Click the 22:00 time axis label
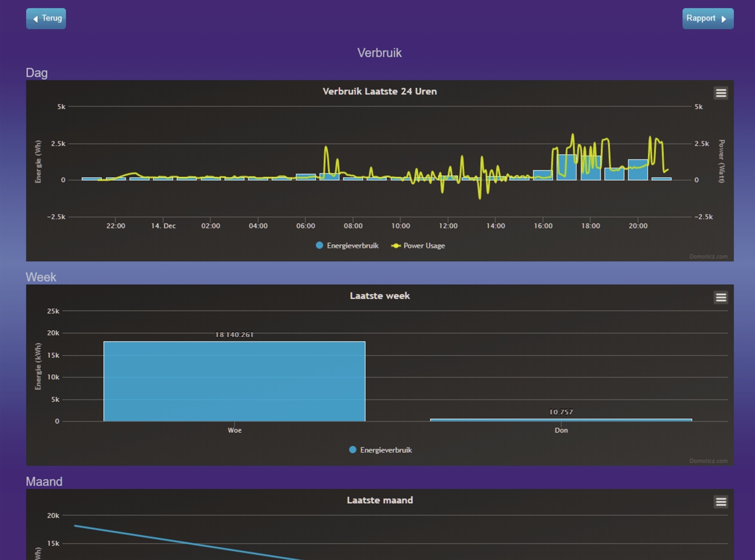Image resolution: width=755 pixels, height=560 pixels. click(x=116, y=226)
